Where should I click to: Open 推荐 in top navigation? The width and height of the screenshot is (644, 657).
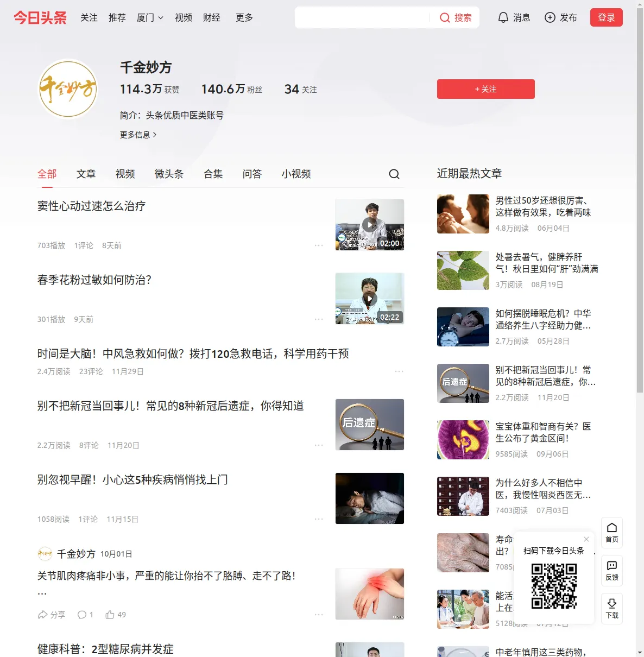117,17
